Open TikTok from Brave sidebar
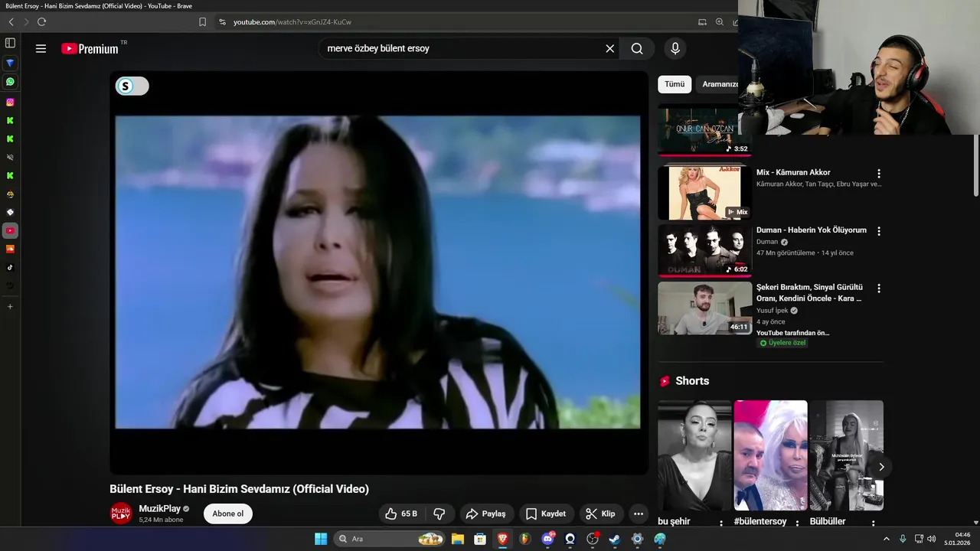The image size is (980, 551). click(10, 267)
